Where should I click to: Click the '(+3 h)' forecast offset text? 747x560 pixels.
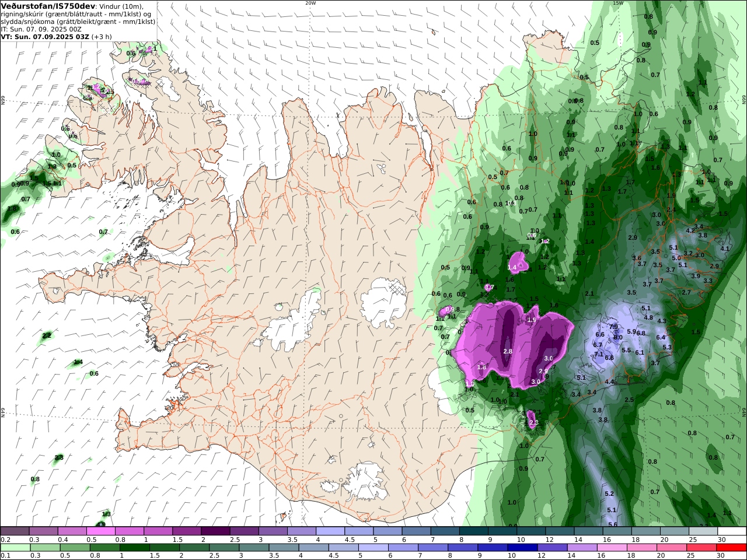pyautogui.click(x=102, y=37)
